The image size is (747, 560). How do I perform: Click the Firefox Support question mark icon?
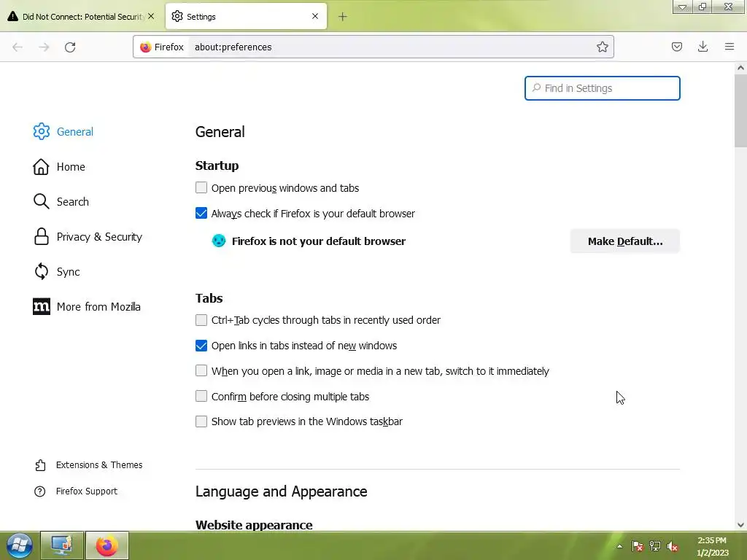click(40, 491)
